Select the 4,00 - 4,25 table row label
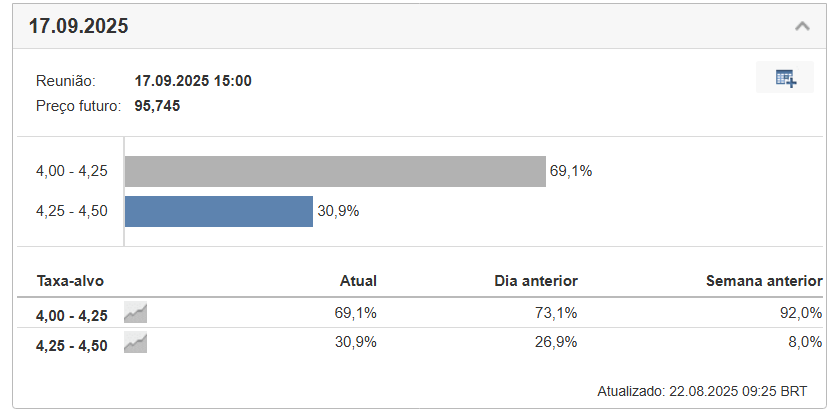The height and width of the screenshot is (419, 838). (72, 316)
